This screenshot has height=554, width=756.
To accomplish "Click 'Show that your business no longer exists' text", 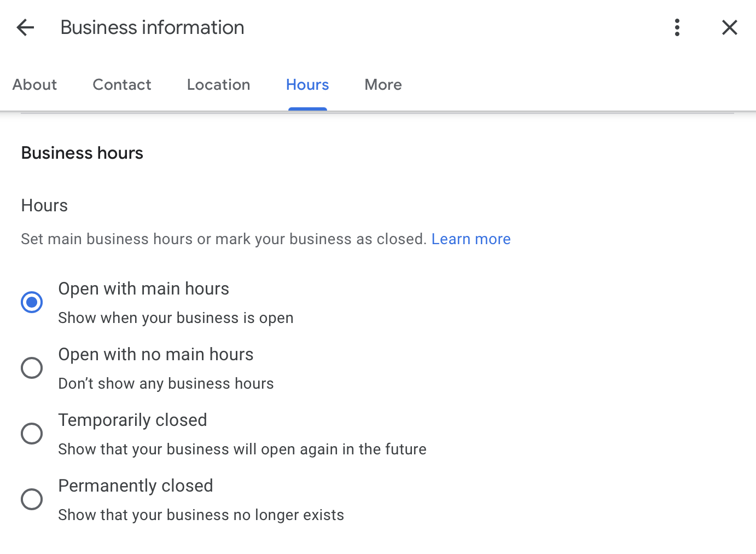I will pos(201,515).
